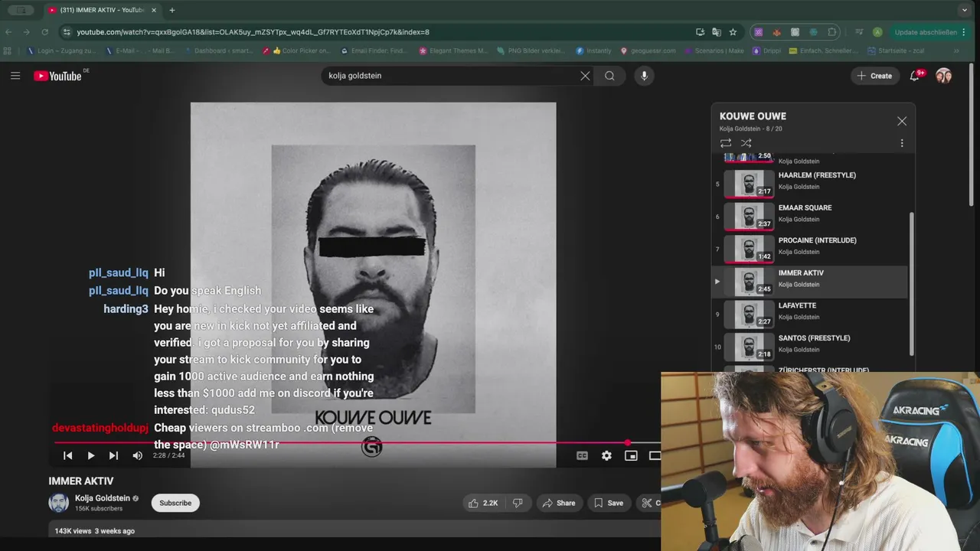The height and width of the screenshot is (551, 980).
Task: Subscribe to Kolja Goldstein
Action: tap(175, 503)
